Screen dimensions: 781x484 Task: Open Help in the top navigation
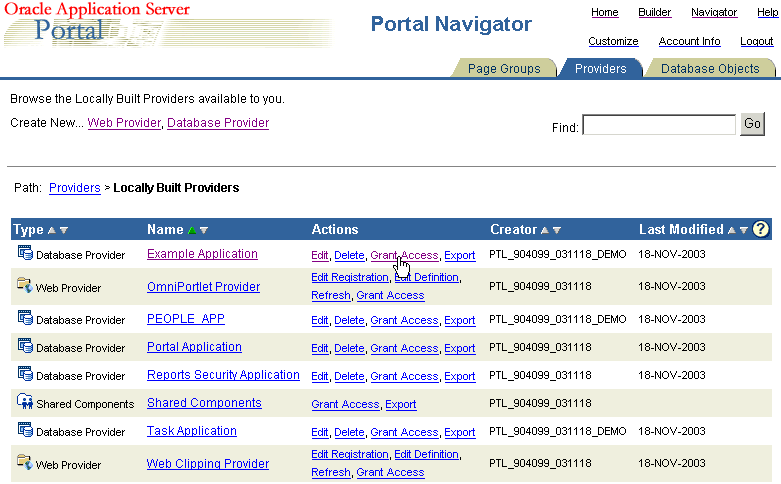click(x=768, y=12)
